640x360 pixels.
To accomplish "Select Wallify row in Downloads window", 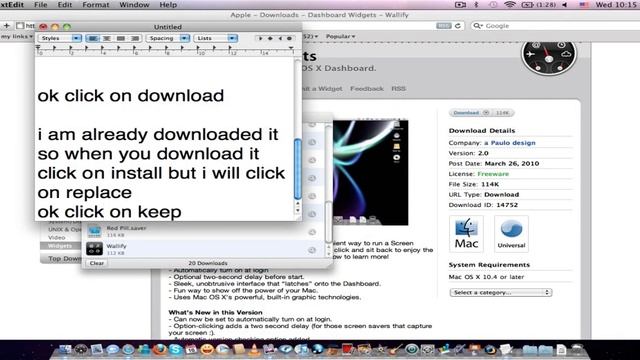I will coord(203,249).
